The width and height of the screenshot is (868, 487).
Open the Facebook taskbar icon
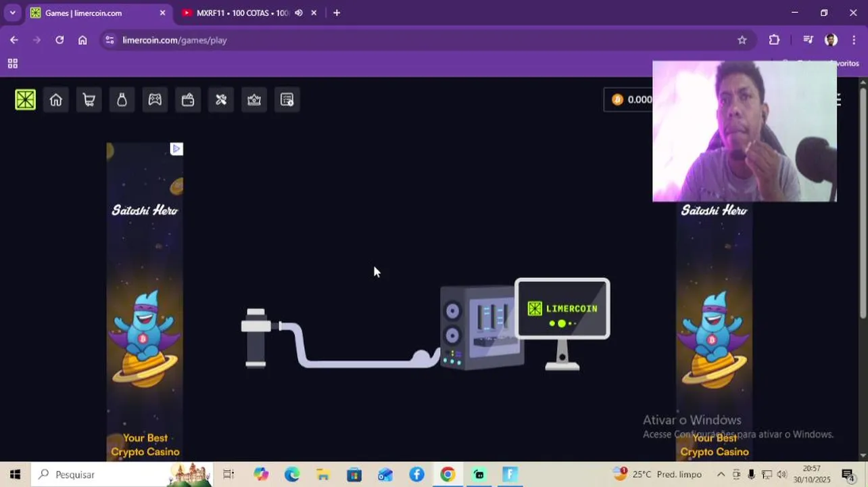click(x=416, y=475)
